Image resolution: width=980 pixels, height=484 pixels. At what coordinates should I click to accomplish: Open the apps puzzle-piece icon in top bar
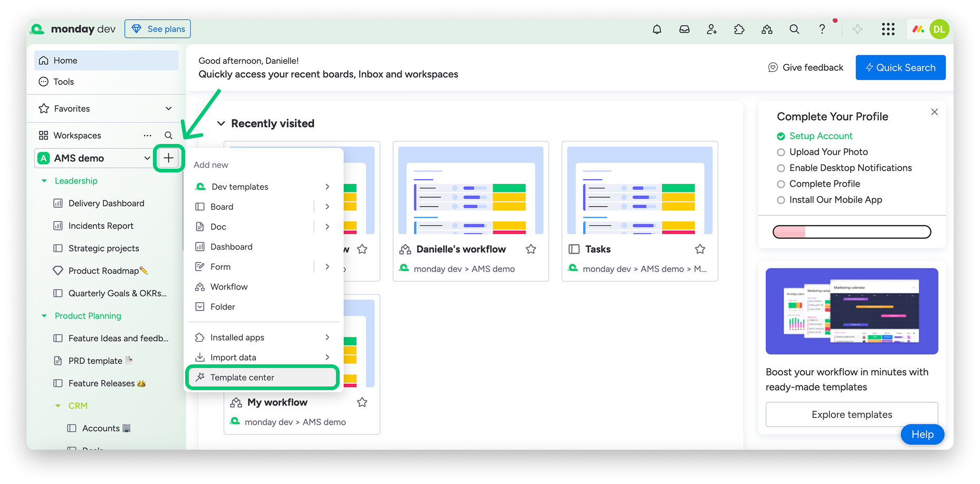[x=739, y=30]
